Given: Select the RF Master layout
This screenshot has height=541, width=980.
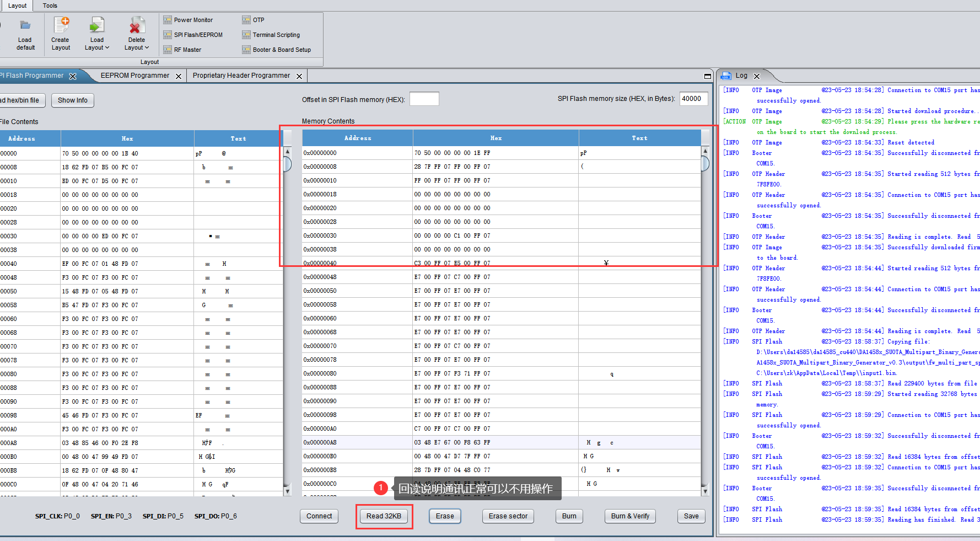Looking at the screenshot, I should click(x=182, y=50).
